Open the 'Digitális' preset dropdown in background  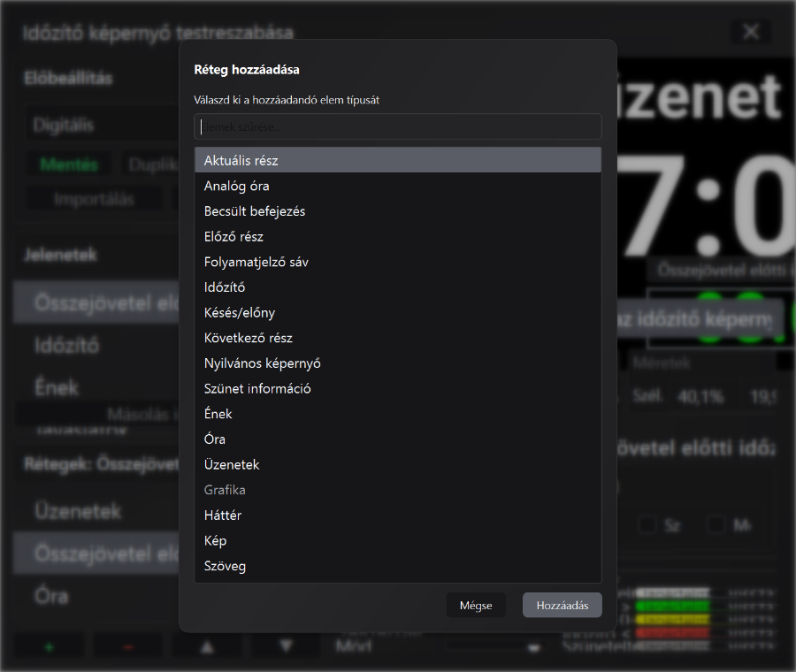pos(102,125)
